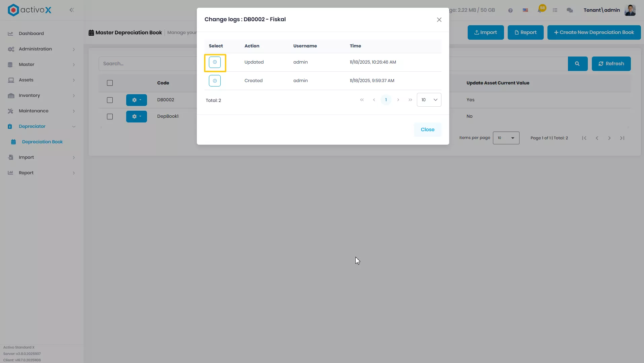Expand the Maintenance menu
Screen dimensions: 644x363
tap(42, 111)
